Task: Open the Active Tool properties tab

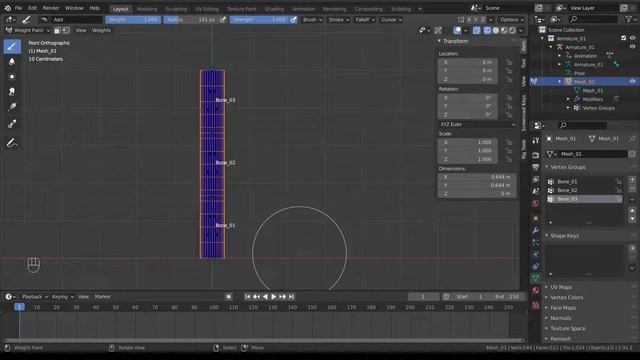Action: tap(536, 140)
